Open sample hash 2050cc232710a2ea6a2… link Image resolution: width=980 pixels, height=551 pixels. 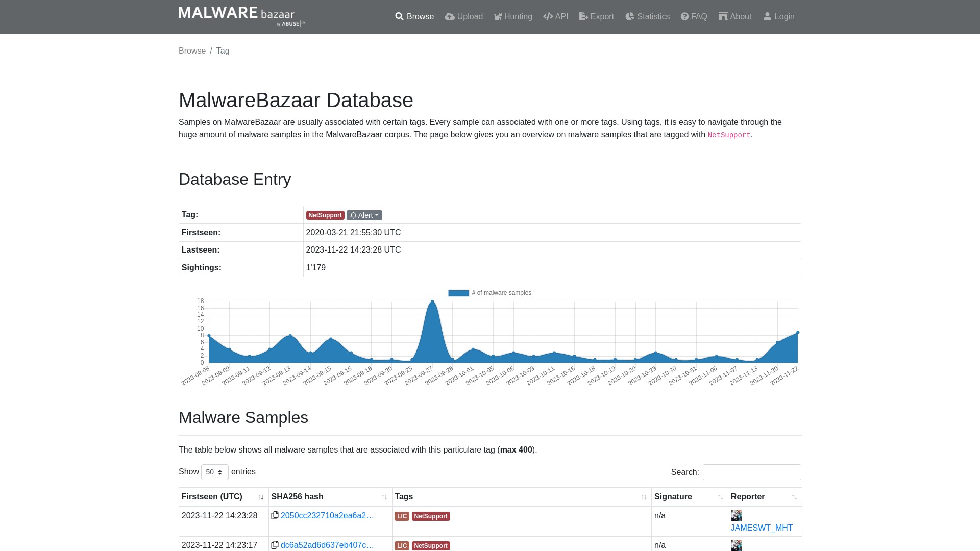327,516
